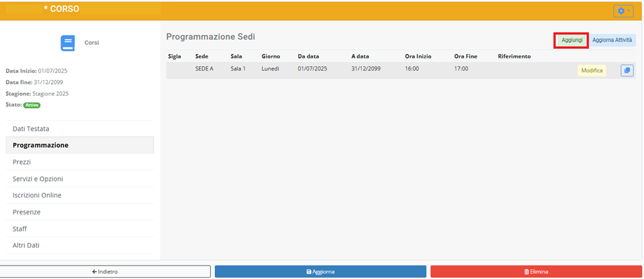Click the Giorno column header
Image resolution: width=644 pixels, height=279 pixels.
(271, 56)
